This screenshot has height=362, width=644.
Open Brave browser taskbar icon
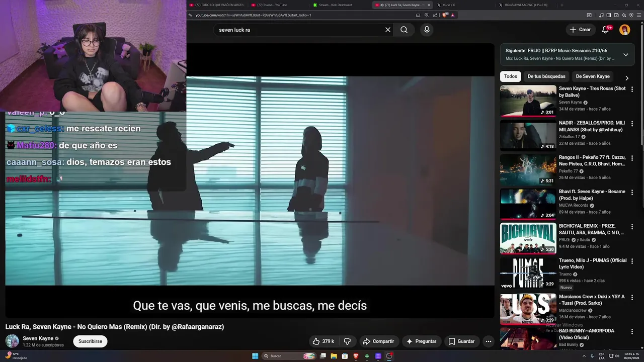click(x=356, y=356)
